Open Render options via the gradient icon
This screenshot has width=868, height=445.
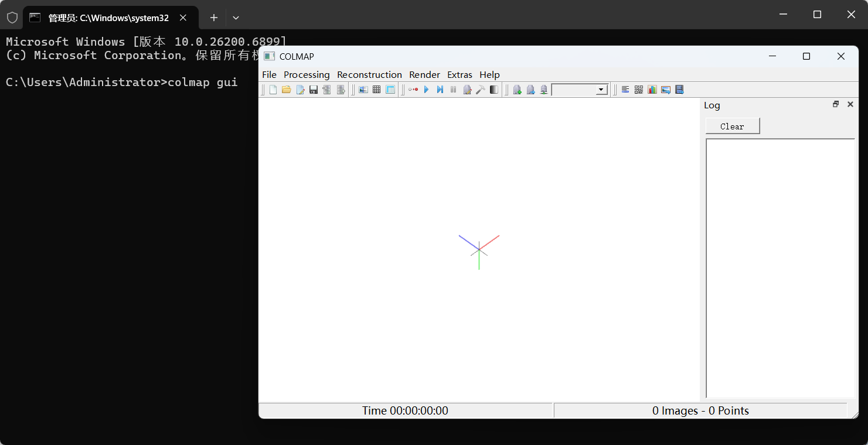click(493, 89)
